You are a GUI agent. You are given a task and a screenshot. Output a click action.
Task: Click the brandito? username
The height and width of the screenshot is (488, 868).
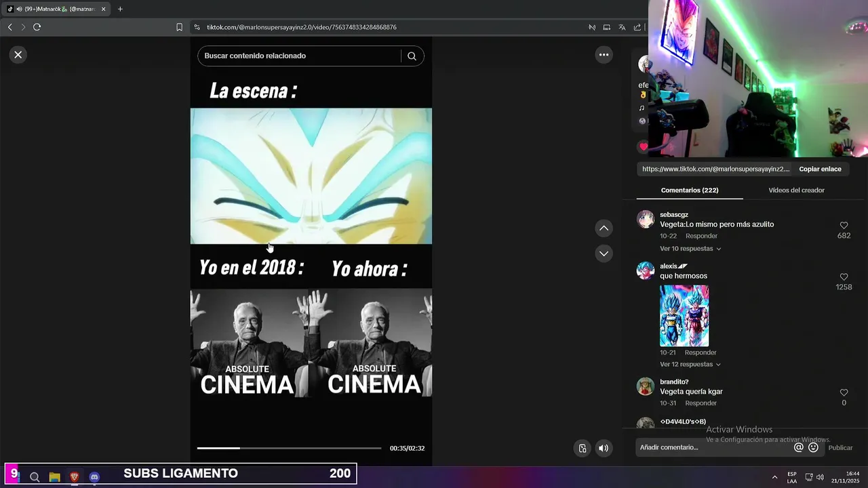tap(674, 382)
